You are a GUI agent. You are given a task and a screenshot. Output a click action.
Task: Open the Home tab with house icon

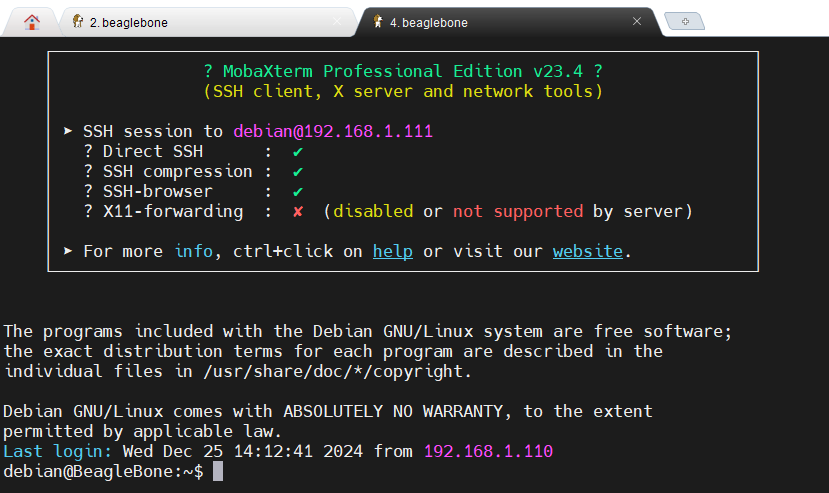pos(32,22)
